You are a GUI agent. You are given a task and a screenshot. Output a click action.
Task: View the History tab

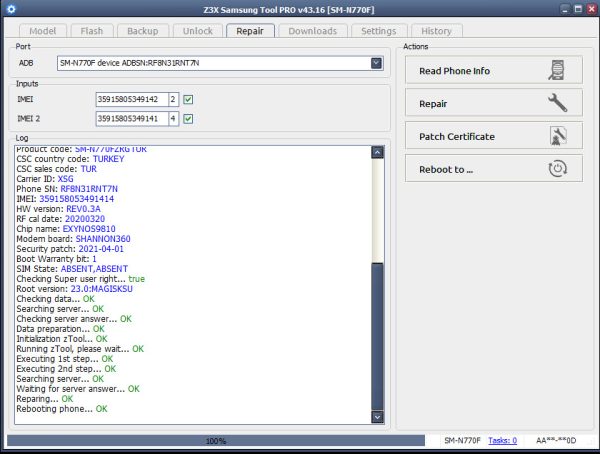point(436,31)
